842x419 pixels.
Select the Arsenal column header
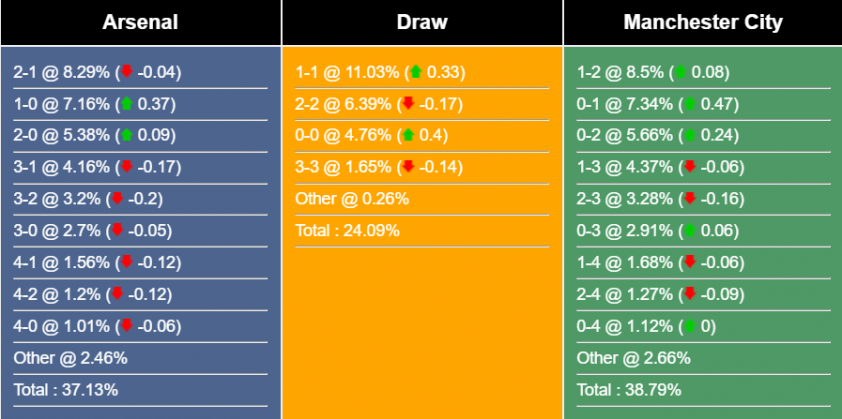(140, 22)
